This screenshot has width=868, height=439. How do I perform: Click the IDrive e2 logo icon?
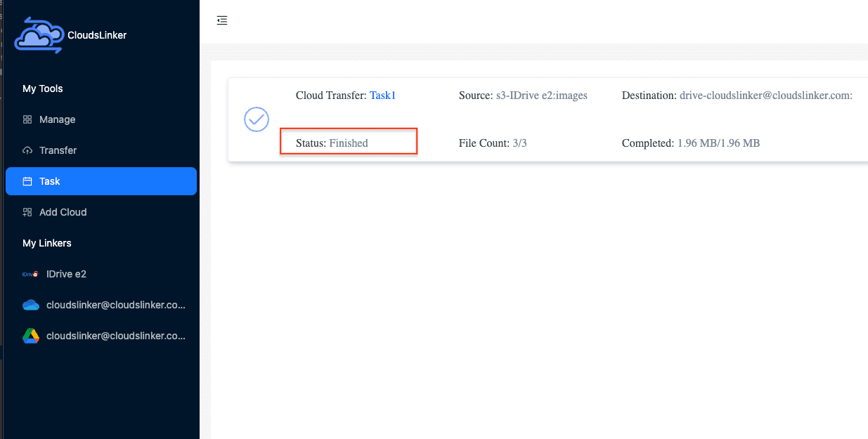(x=30, y=274)
